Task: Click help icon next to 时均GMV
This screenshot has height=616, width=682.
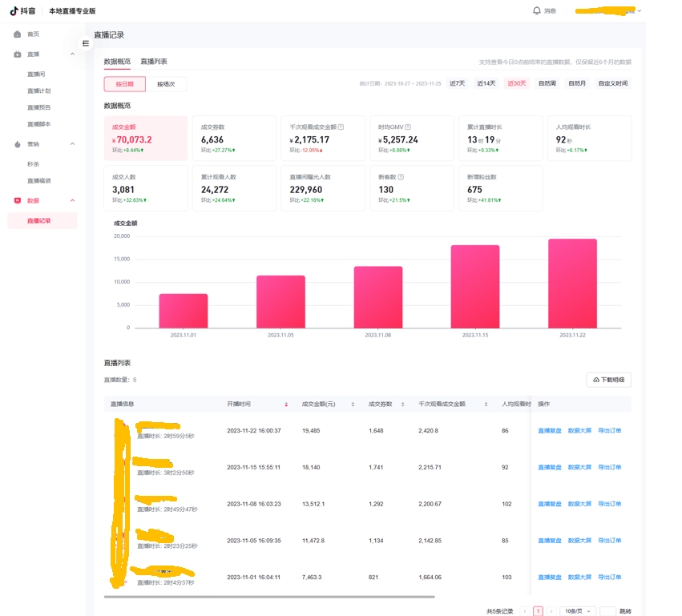Action: [408, 127]
